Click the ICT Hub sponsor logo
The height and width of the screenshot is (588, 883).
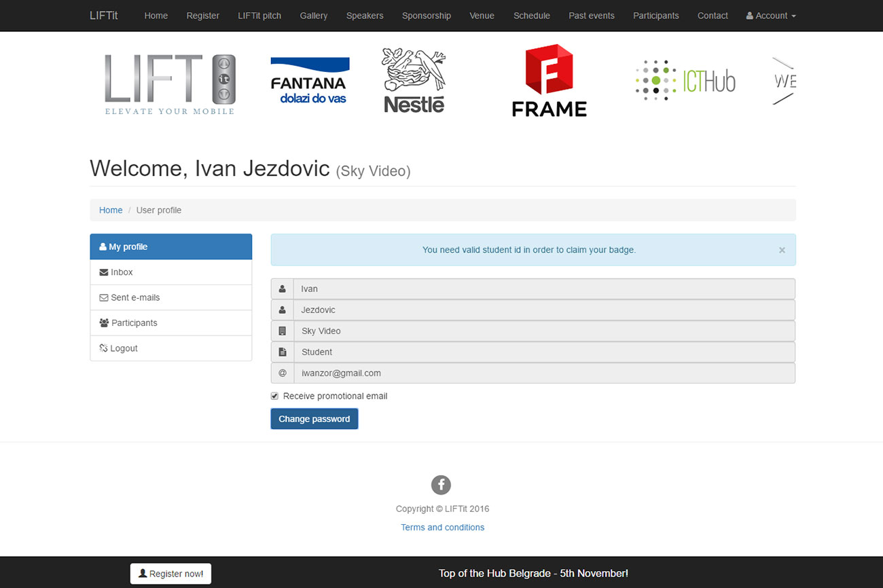pos(685,80)
